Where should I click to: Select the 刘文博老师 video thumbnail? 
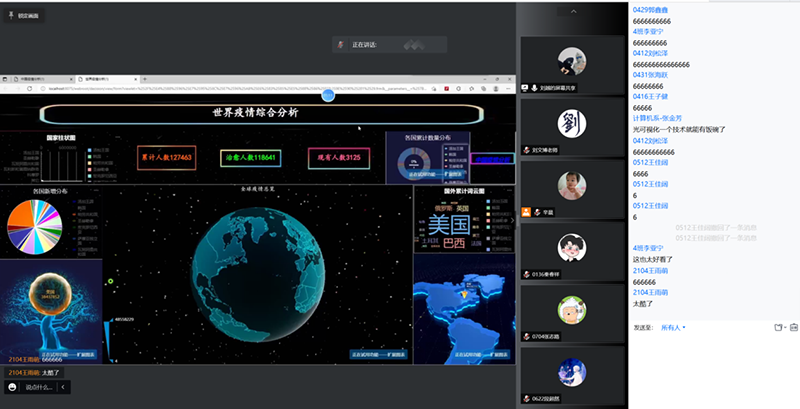(x=570, y=129)
